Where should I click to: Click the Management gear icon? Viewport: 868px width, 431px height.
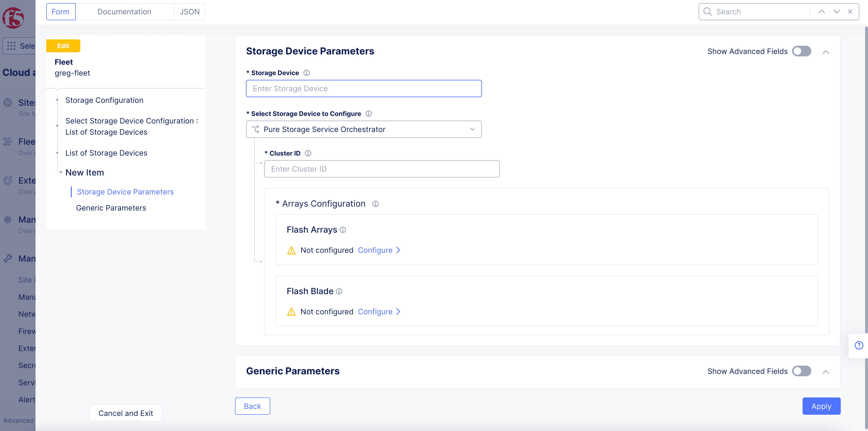[x=8, y=220]
